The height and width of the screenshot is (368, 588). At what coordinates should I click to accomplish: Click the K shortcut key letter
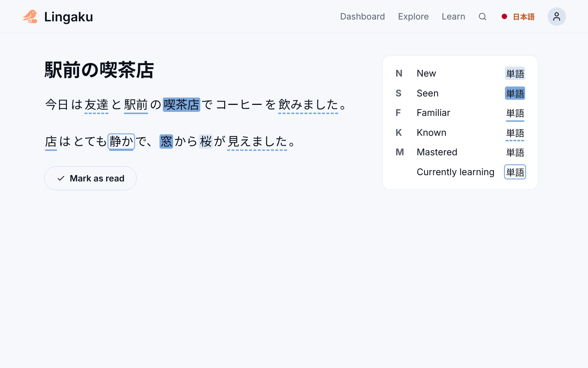coord(399,133)
